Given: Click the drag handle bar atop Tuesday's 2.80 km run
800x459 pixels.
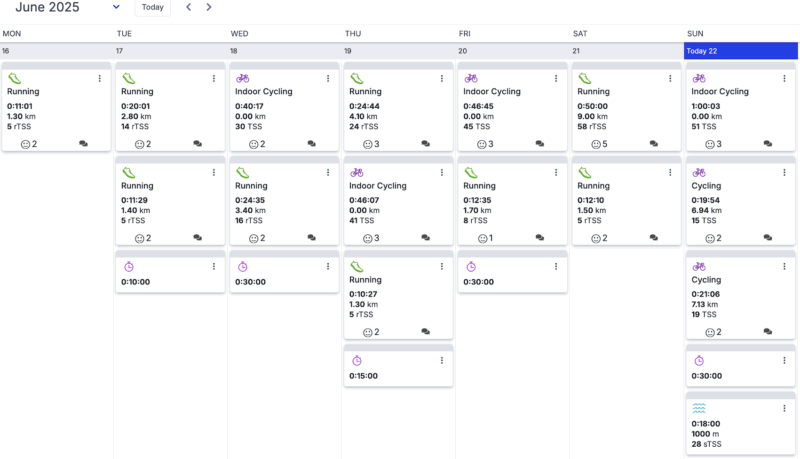Looking at the screenshot, I should coord(170,66).
